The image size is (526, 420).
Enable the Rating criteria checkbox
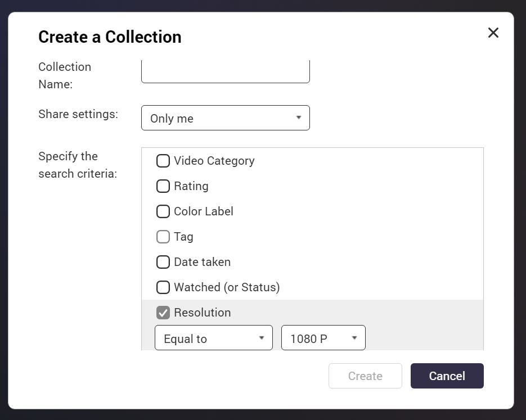pos(163,186)
